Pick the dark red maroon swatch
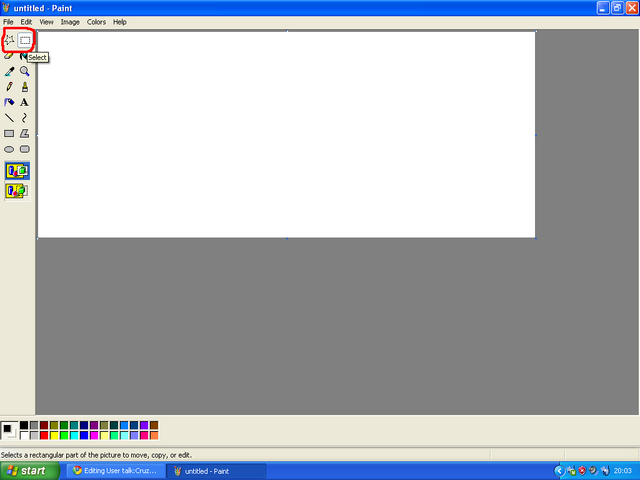 click(x=44, y=426)
